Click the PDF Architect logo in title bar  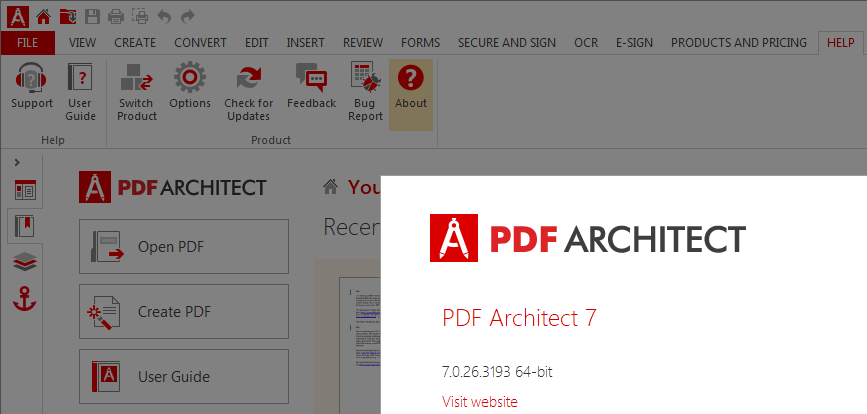pos(18,15)
